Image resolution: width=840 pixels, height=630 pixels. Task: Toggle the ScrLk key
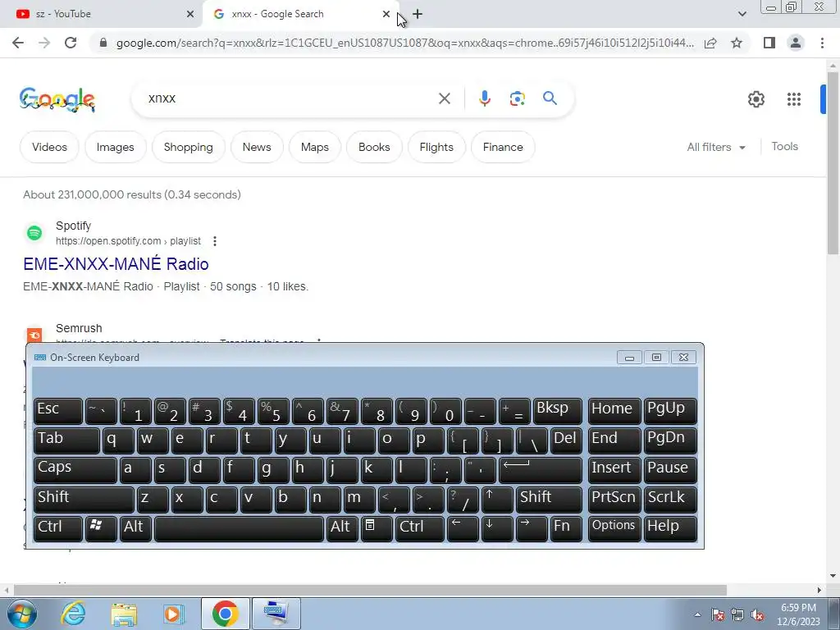point(670,499)
